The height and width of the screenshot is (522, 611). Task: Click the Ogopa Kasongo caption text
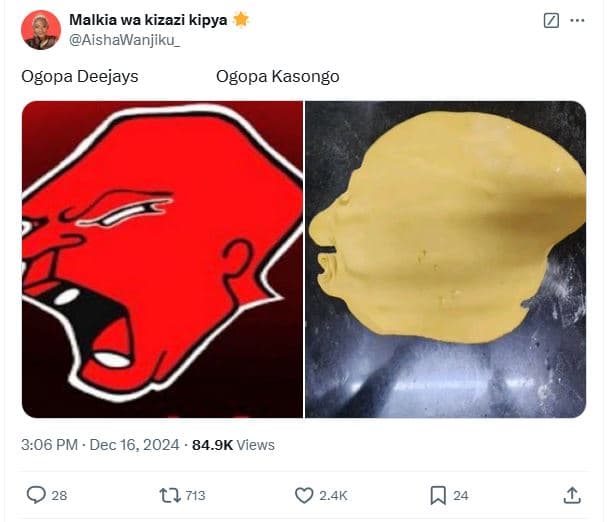pos(278,76)
